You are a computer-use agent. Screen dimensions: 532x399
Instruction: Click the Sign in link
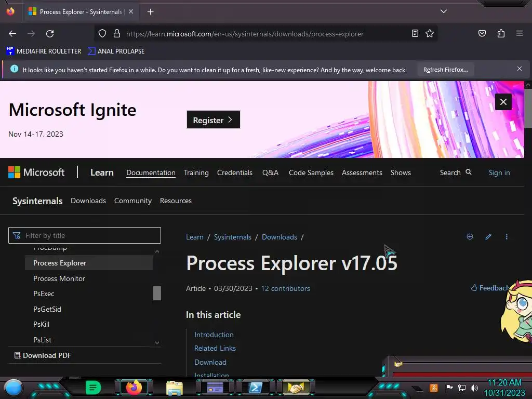[x=499, y=172]
